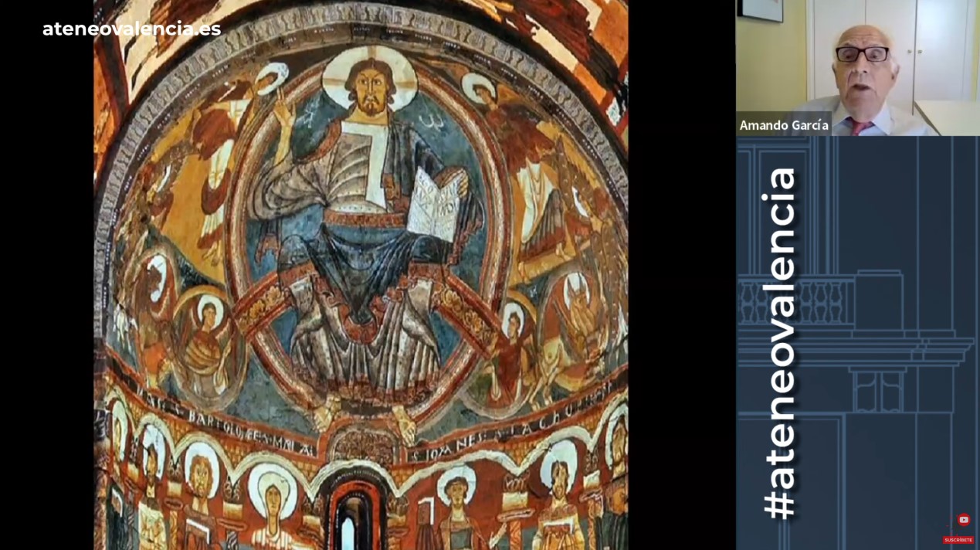The image size is (980, 550).
Task: Click the open book held by Christ
Action: tap(435, 202)
